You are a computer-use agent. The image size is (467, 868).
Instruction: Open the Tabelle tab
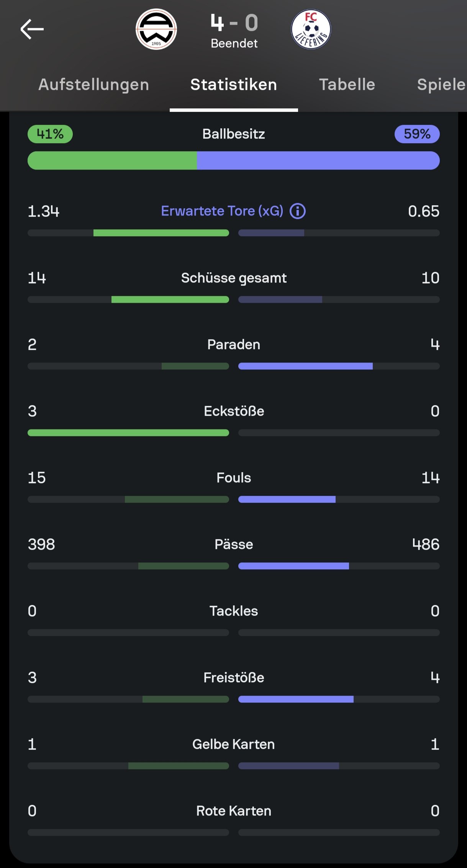pyautogui.click(x=347, y=85)
